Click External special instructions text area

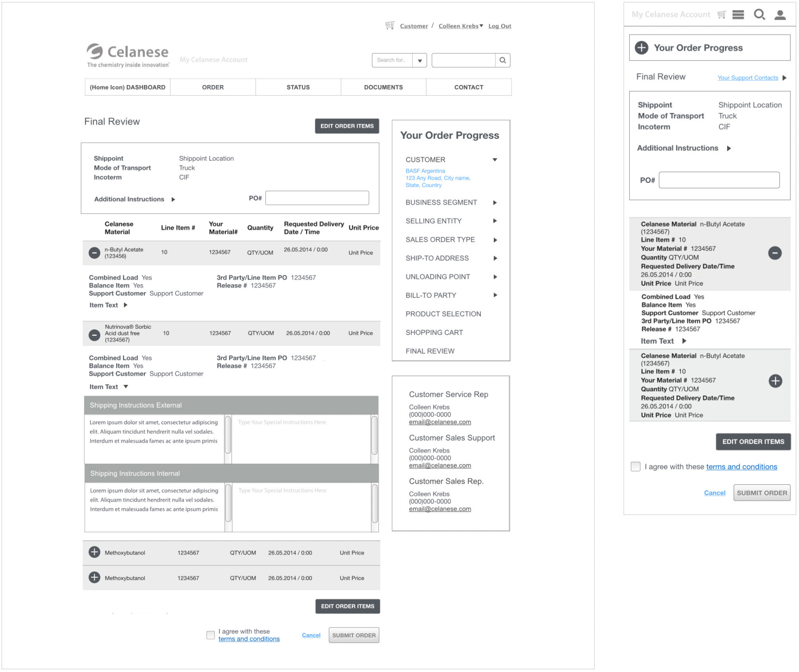pos(301,439)
